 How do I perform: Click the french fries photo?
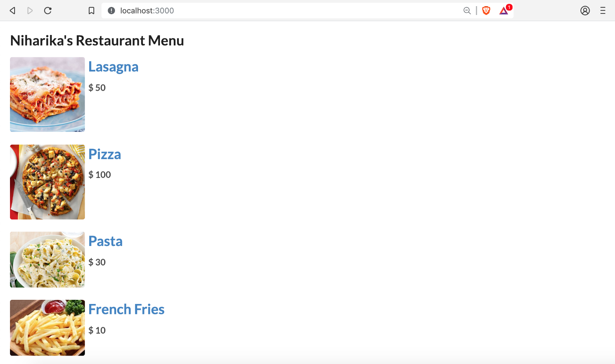tap(47, 328)
